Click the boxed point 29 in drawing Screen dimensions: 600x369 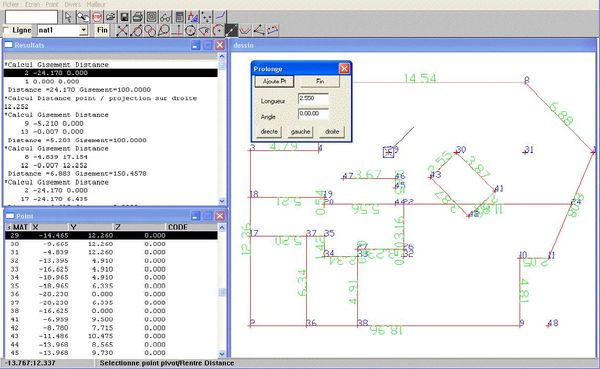pyautogui.click(x=388, y=152)
